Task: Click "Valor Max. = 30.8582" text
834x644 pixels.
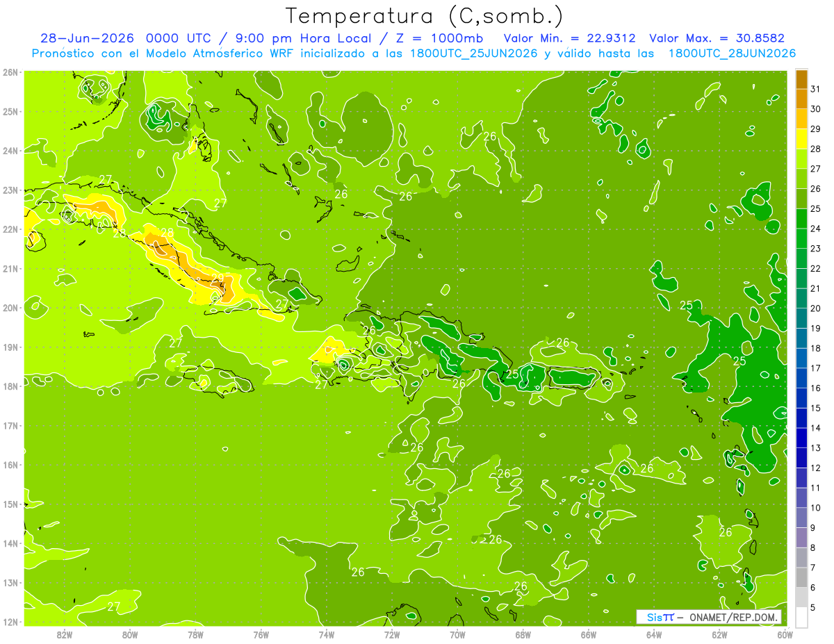Action: coord(716,38)
